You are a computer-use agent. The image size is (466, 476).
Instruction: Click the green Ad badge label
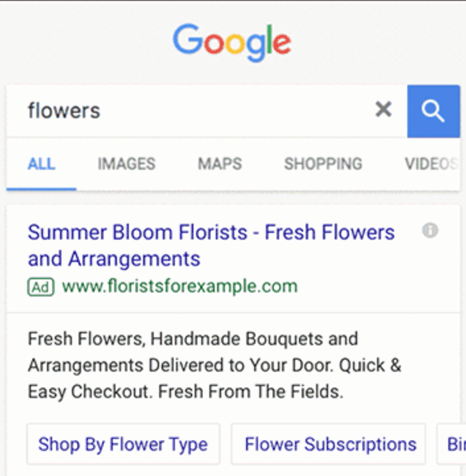[41, 287]
